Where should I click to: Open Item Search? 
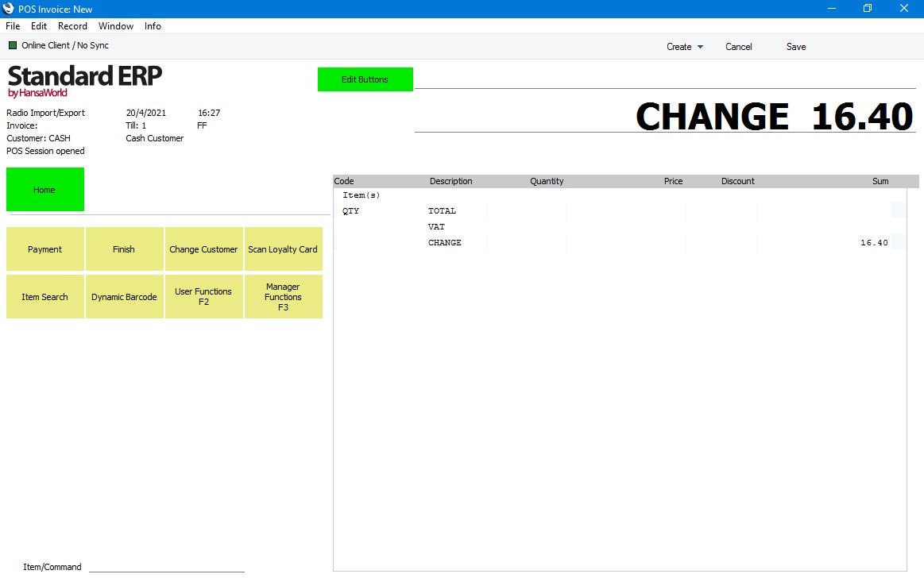44,297
